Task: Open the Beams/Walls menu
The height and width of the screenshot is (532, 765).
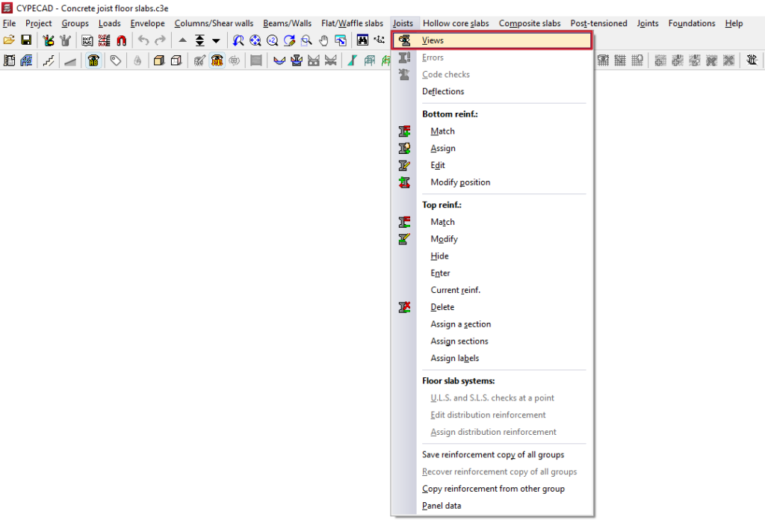Action: tap(287, 23)
